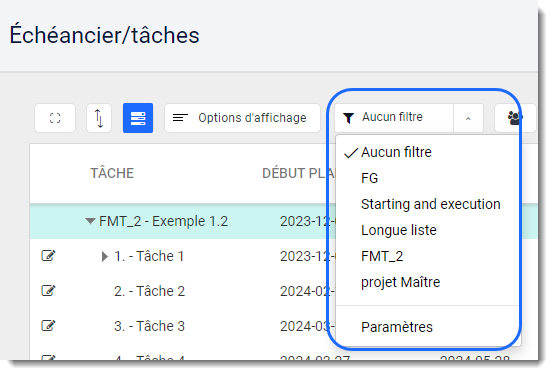This screenshot has width=553, height=375.
Task: Click the TÂCHE column header
Action: 112,173
